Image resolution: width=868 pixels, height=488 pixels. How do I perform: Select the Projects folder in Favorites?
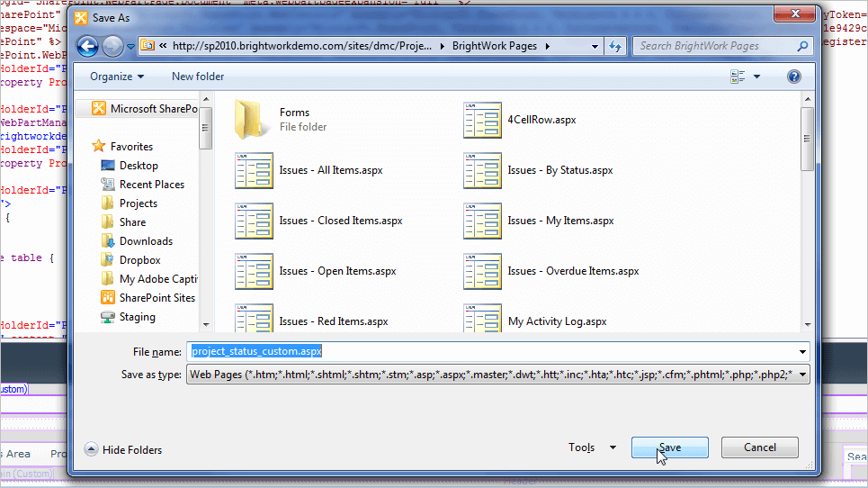(x=129, y=203)
